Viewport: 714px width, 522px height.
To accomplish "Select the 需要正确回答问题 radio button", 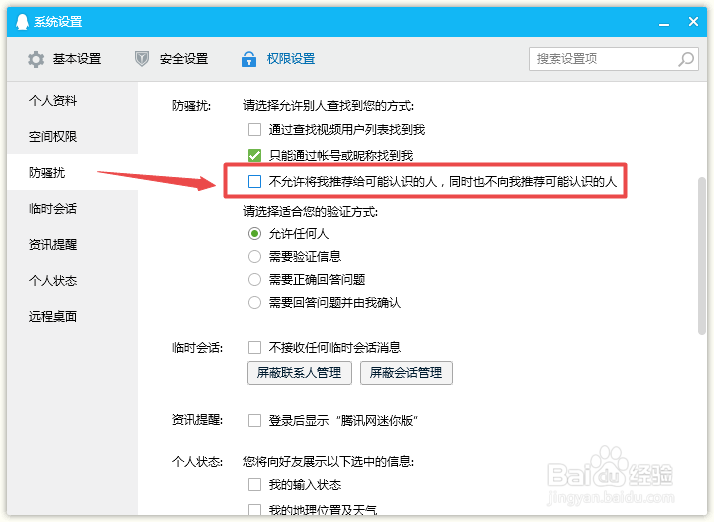I will pos(254,279).
